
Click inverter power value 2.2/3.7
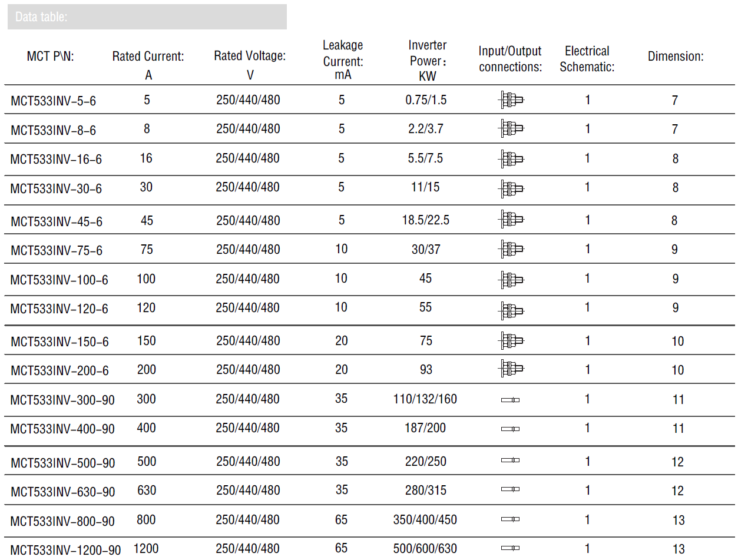(426, 128)
